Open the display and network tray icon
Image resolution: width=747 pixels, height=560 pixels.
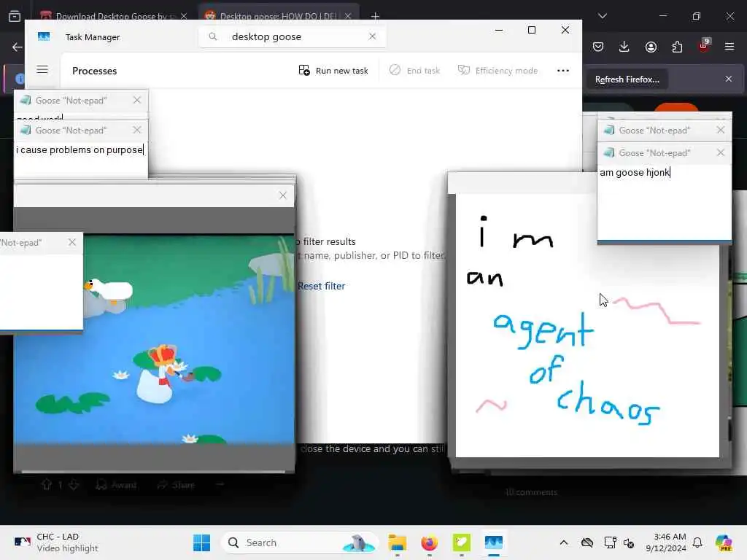pos(610,542)
